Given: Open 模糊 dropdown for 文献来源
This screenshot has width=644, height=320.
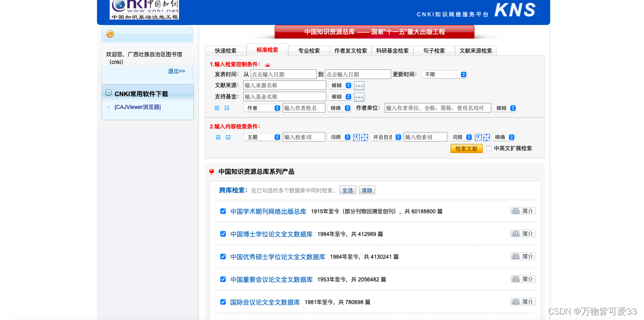Looking at the screenshot, I should [340, 85].
